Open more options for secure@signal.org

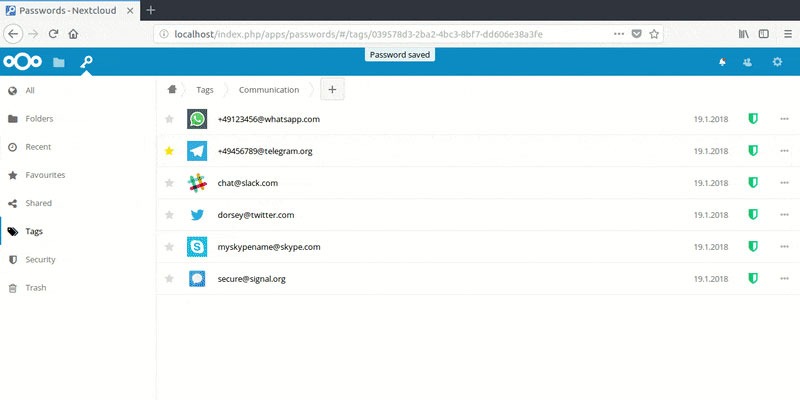coord(784,279)
